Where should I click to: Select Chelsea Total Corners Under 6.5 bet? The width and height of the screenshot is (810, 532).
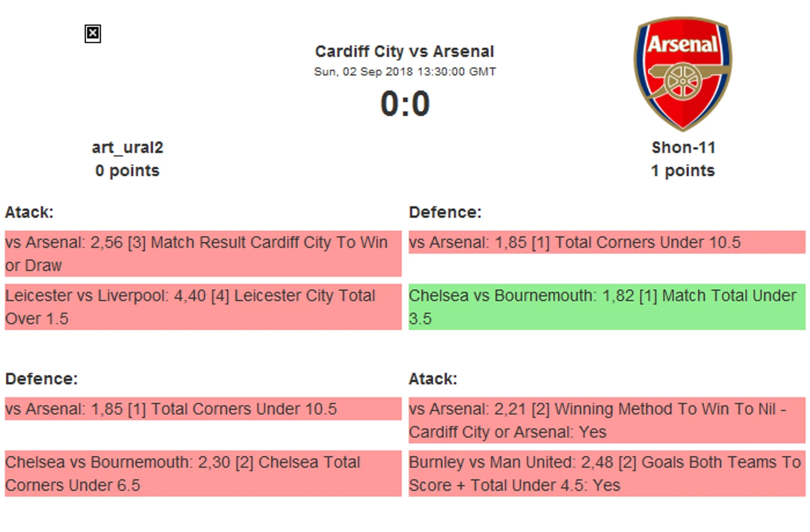[203, 473]
